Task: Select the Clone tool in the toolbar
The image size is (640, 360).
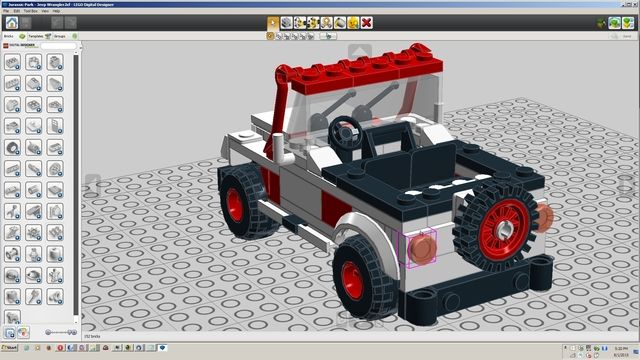Action: click(x=287, y=23)
